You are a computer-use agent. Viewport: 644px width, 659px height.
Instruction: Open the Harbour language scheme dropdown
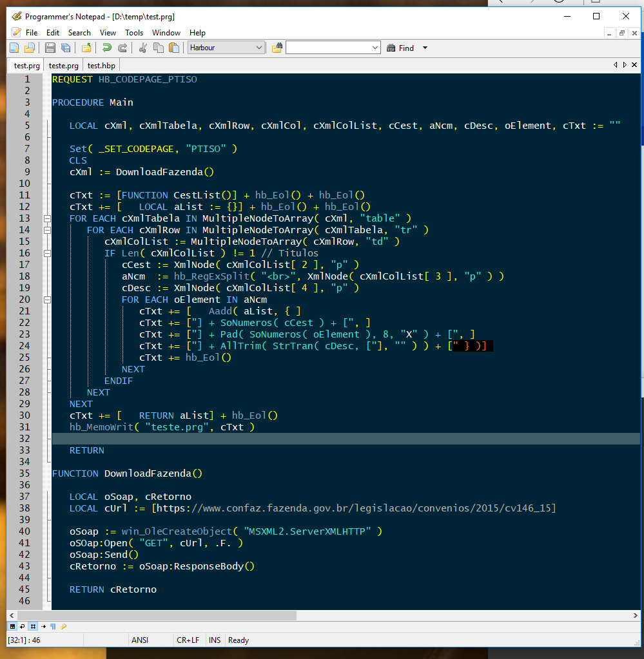259,48
